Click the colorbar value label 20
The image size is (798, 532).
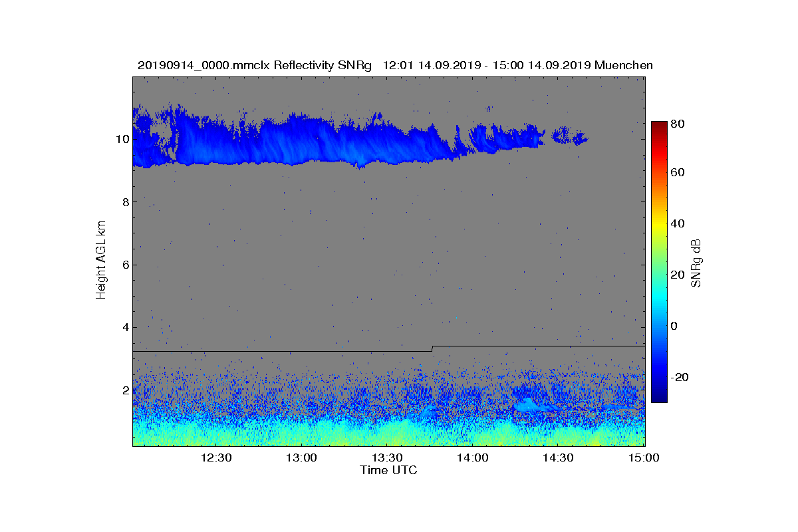(679, 275)
